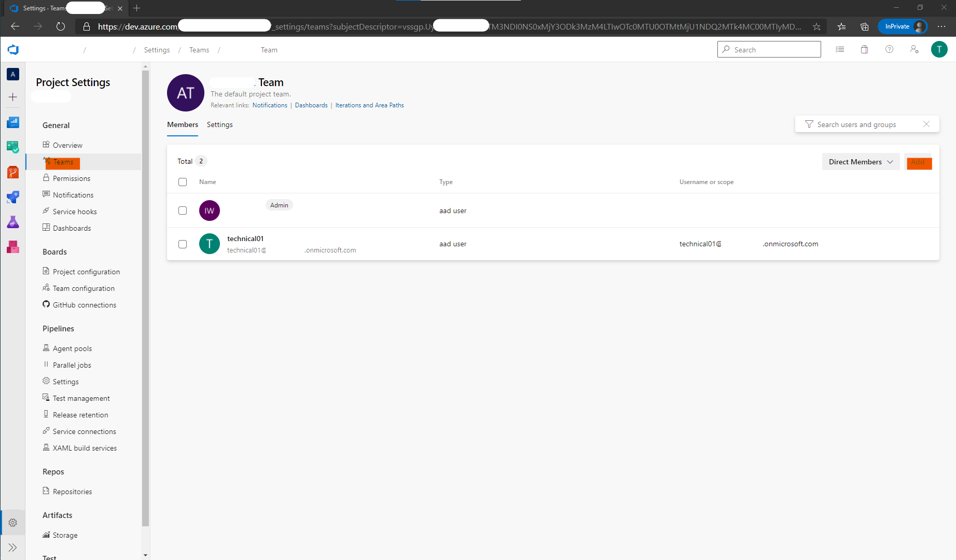The width and height of the screenshot is (956, 560).
Task: Open the browser collections icon
Action: click(864, 26)
